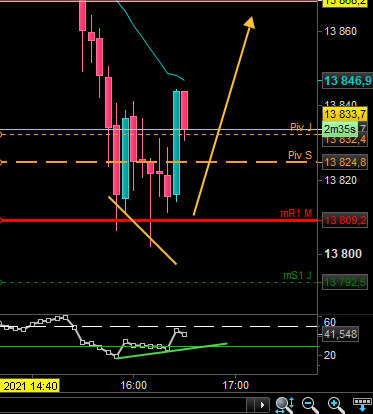Click the mR1 M resistance label
The width and height of the screenshot is (373, 414).
296,213
